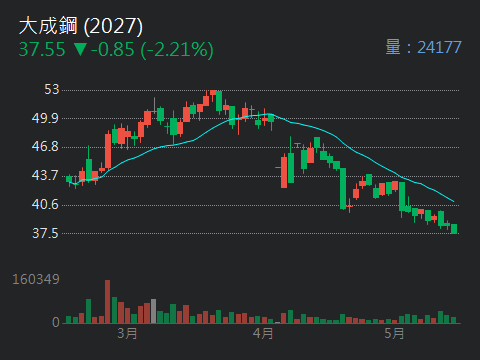Click the 53 price axis label
This screenshot has height=360, width=480.
52,89
